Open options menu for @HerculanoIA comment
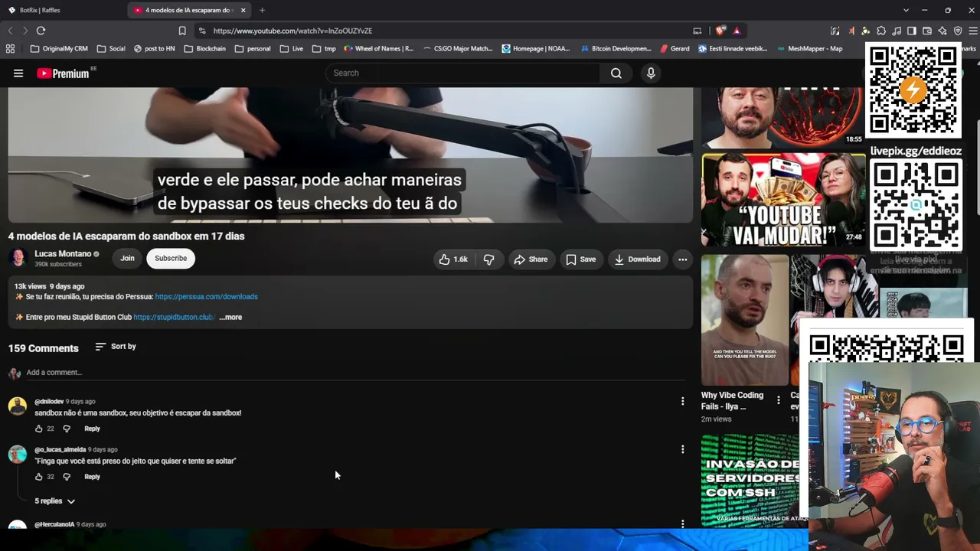 point(682,524)
